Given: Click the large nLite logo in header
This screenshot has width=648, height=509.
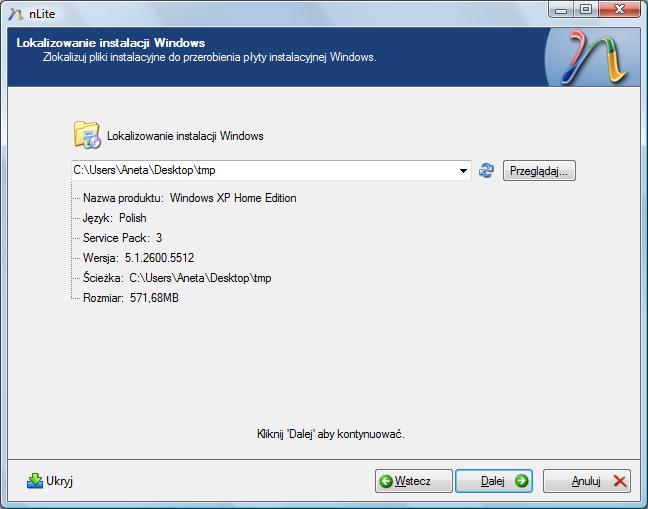Looking at the screenshot, I should coord(593,57).
